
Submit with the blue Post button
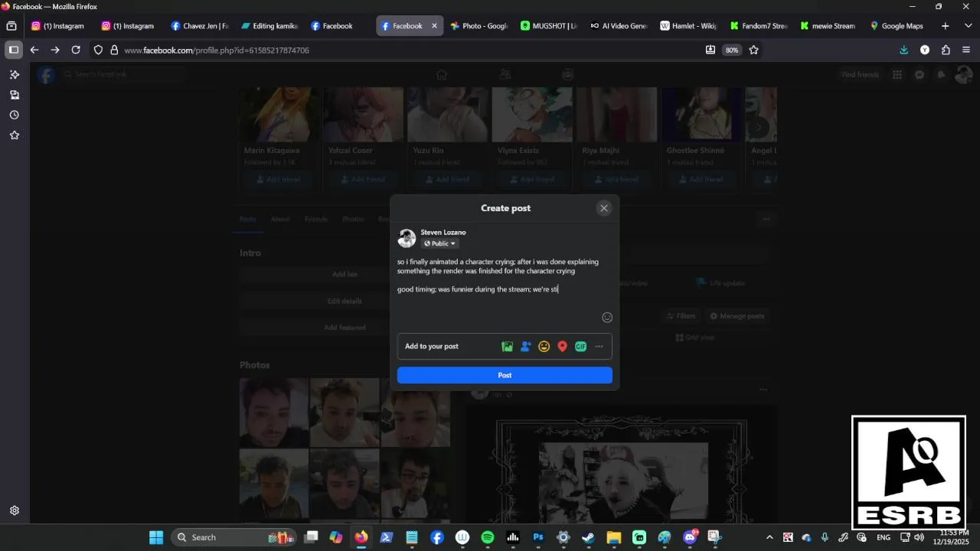pyautogui.click(x=505, y=375)
